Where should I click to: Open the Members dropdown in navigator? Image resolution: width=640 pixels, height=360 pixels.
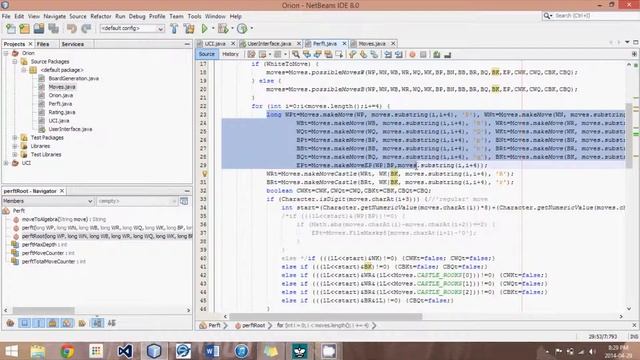(48, 201)
